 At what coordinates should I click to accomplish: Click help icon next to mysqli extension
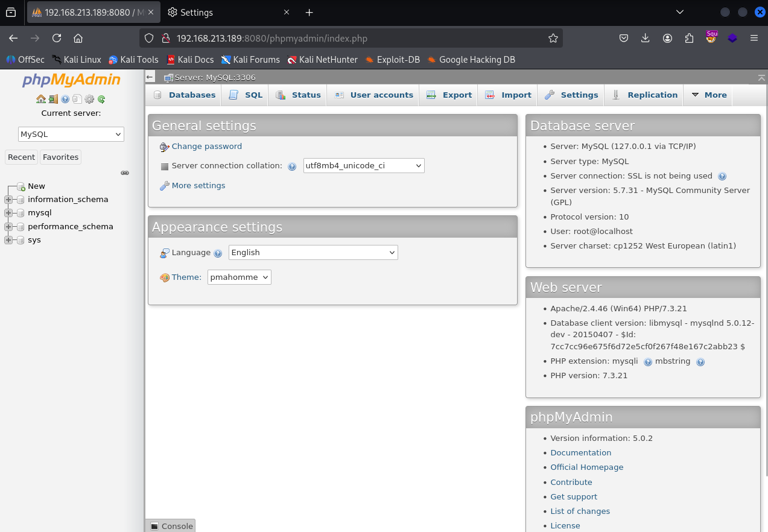pyautogui.click(x=648, y=362)
